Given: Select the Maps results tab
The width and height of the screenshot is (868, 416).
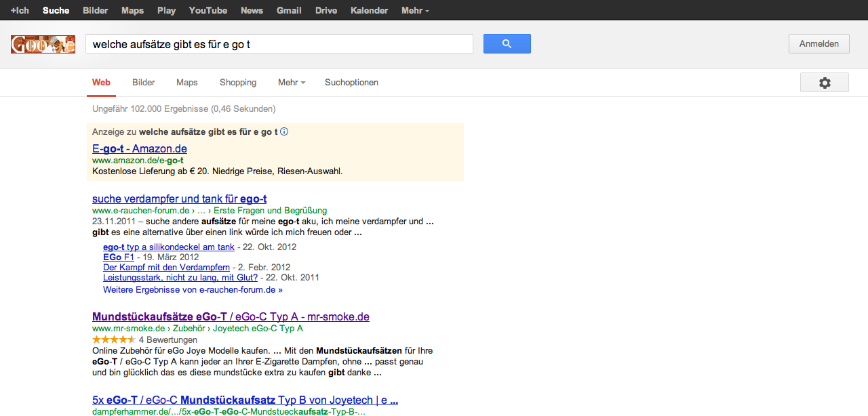Looking at the screenshot, I should (x=186, y=83).
